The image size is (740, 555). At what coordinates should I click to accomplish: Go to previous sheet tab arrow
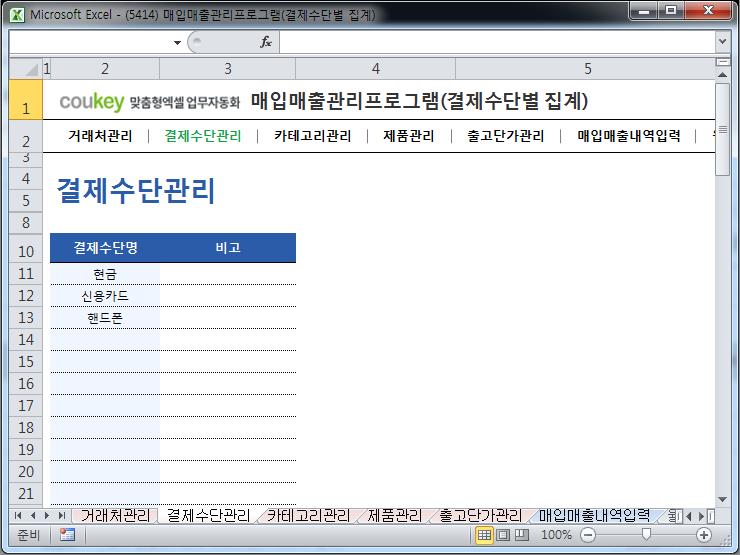[x=33, y=515]
